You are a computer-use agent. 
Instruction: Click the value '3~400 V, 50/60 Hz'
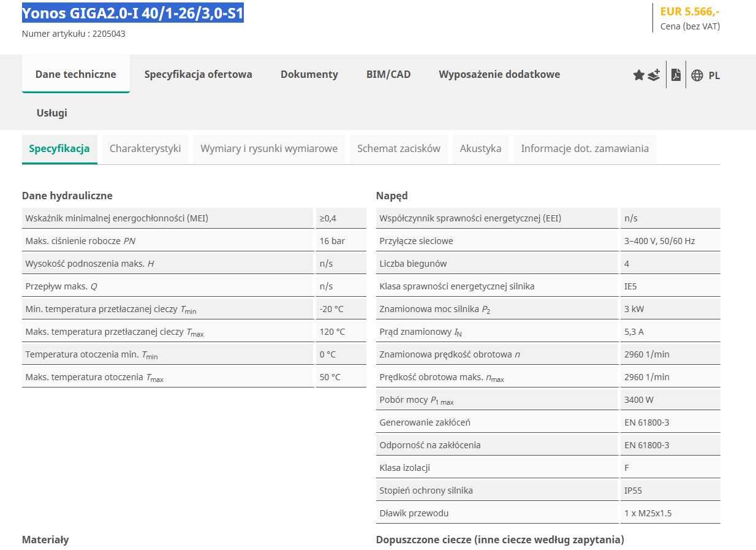pos(659,241)
